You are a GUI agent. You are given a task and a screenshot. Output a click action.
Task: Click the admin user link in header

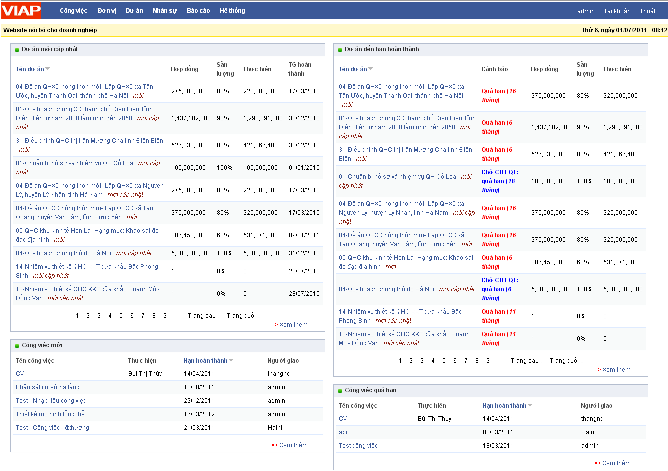click(585, 11)
